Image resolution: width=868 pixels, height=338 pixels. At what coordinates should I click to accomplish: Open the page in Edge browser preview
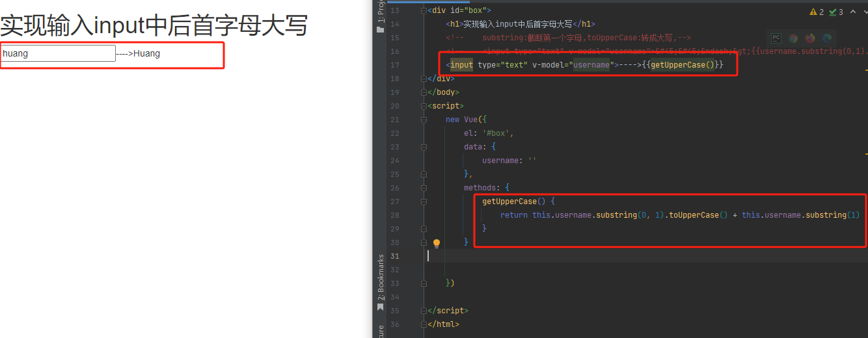[827, 38]
